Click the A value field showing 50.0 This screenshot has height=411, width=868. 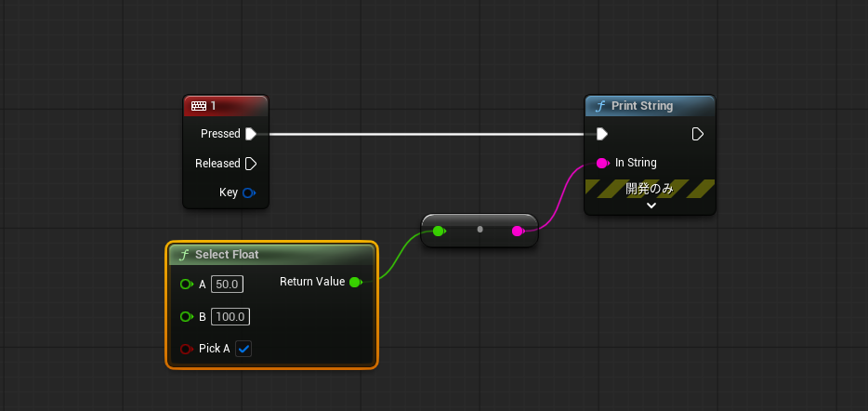(227, 285)
